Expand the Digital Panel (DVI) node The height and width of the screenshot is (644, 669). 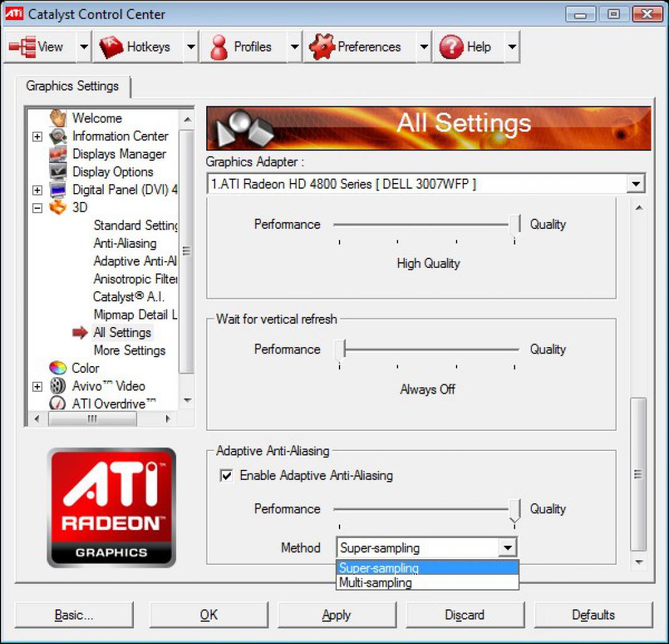pos(37,190)
